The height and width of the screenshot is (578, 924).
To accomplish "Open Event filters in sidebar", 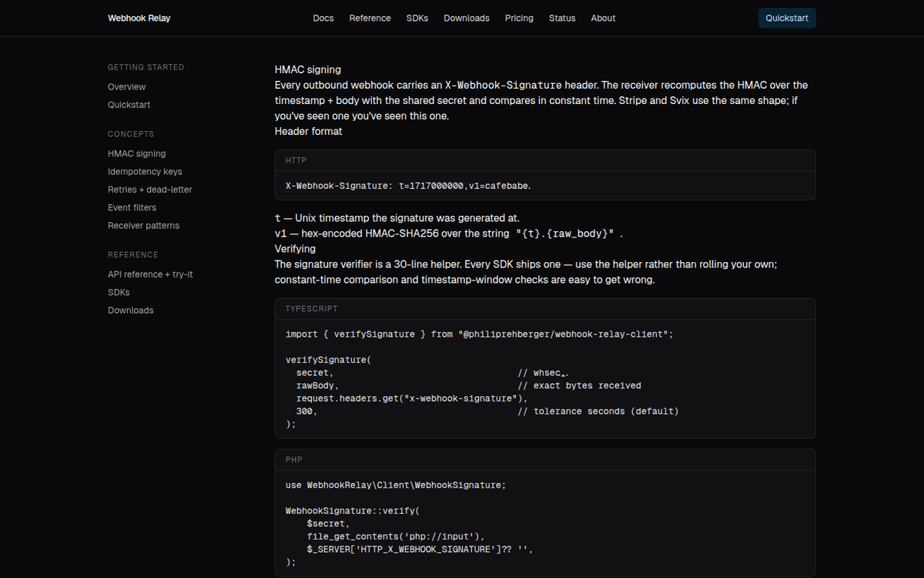I will (x=132, y=207).
